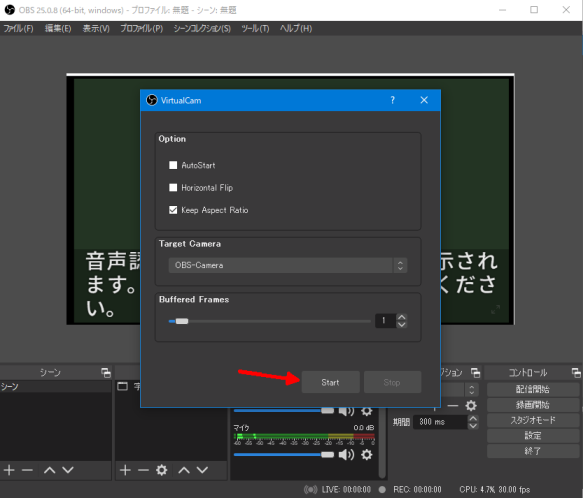
Task: Decrease transition duration with down arrow
Action: 473,425
